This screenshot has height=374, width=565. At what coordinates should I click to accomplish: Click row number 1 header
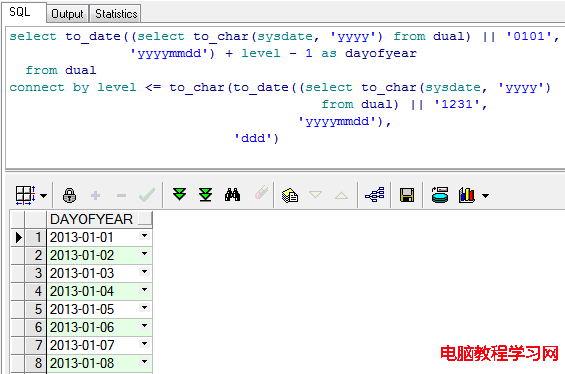35,237
